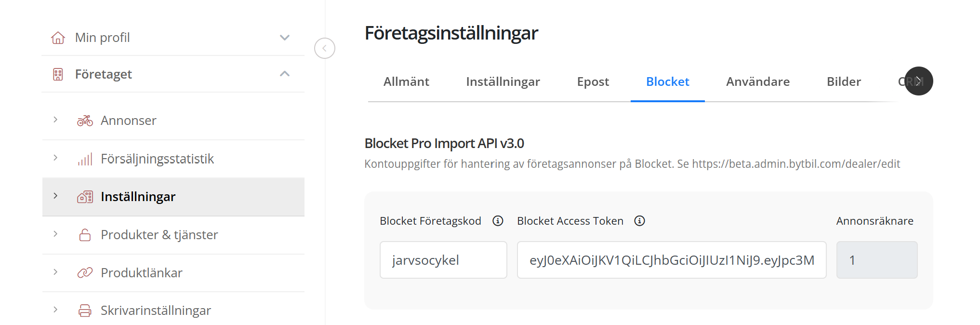Screen dimensions: 980x325
Task: Click the chain link icon for Produktlänkar
Action: [85, 273]
